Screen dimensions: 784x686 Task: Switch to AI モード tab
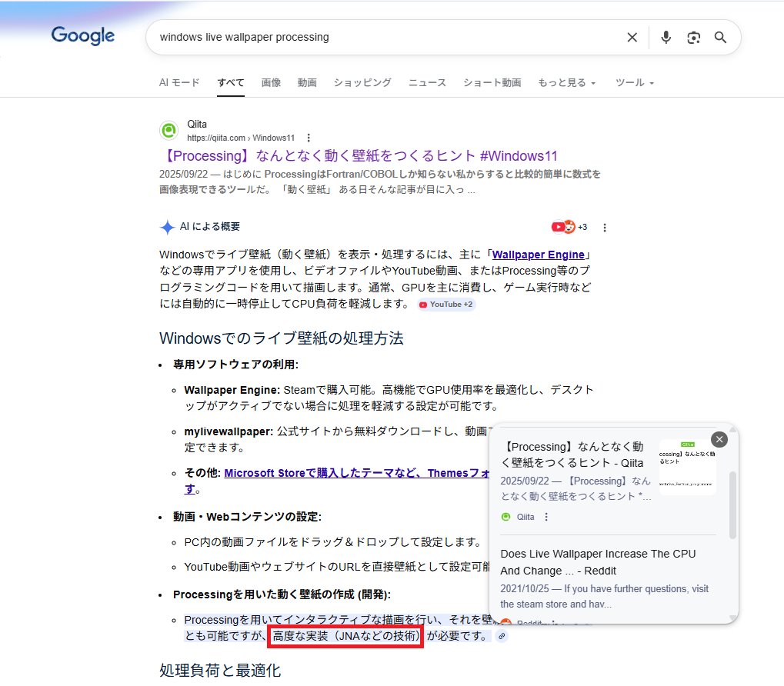(x=179, y=82)
